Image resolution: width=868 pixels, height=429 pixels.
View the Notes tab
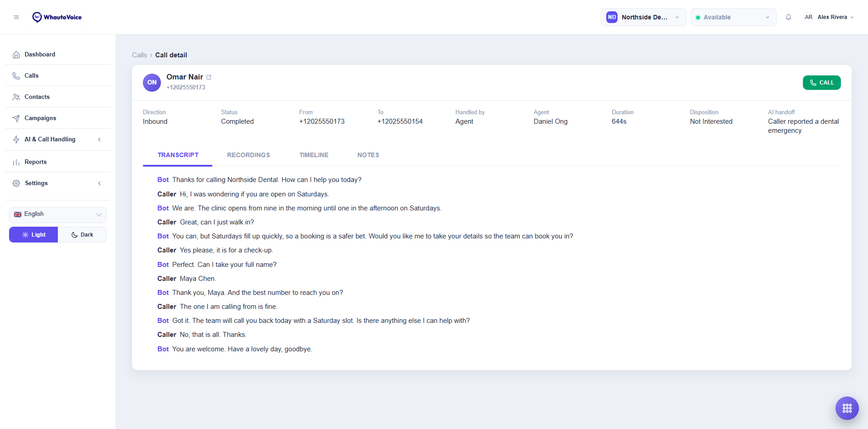(x=368, y=155)
